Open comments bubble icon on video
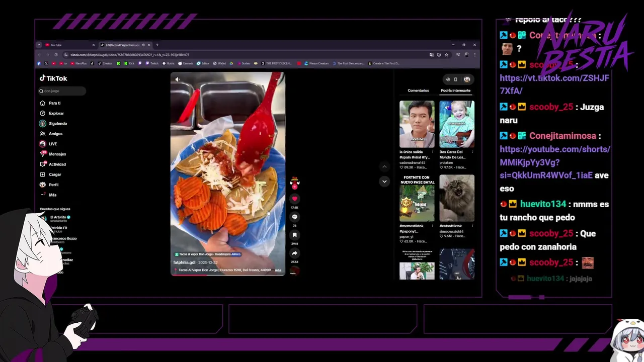Screen dimensions: 644x362 [295, 217]
